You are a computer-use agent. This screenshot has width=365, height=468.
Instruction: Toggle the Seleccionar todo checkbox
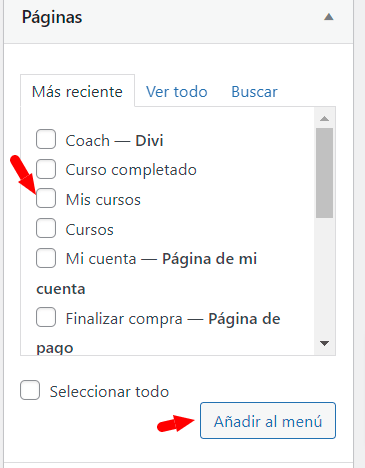coord(30,390)
